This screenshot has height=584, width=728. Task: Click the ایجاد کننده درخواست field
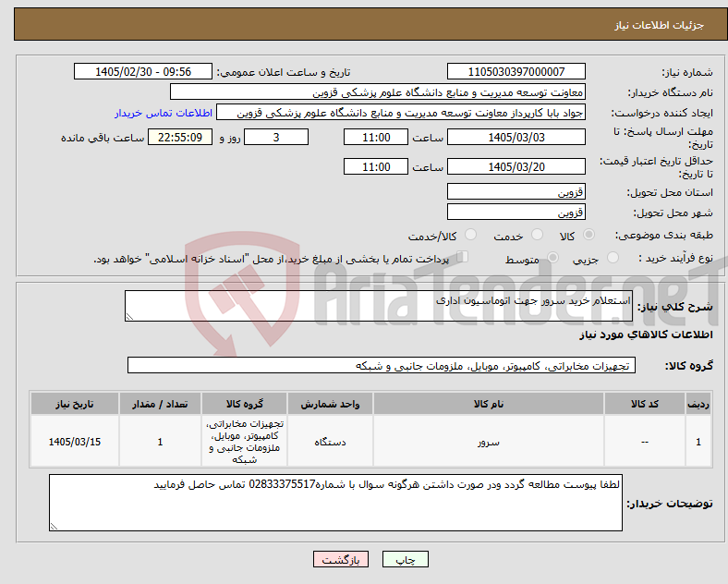click(401, 113)
